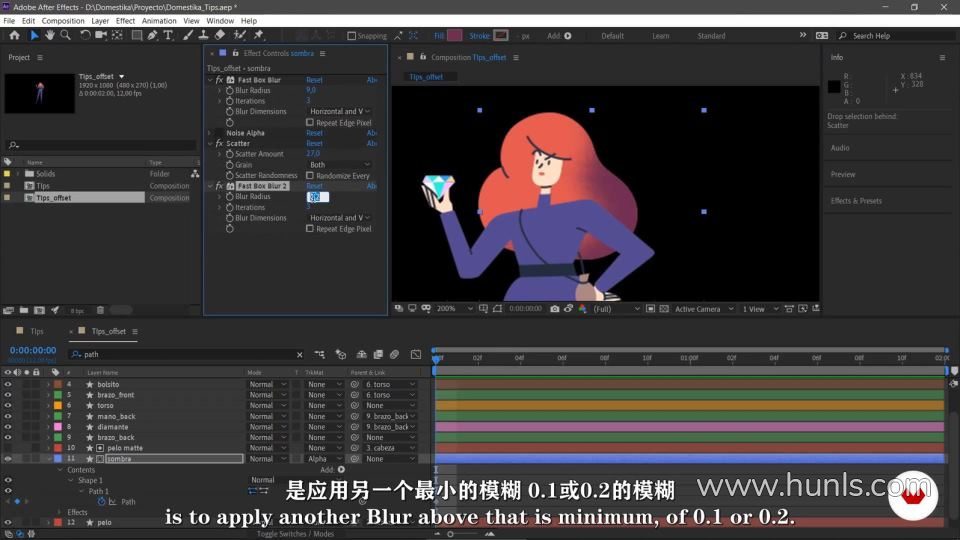Choose the Selection arrow tool

click(x=34, y=36)
